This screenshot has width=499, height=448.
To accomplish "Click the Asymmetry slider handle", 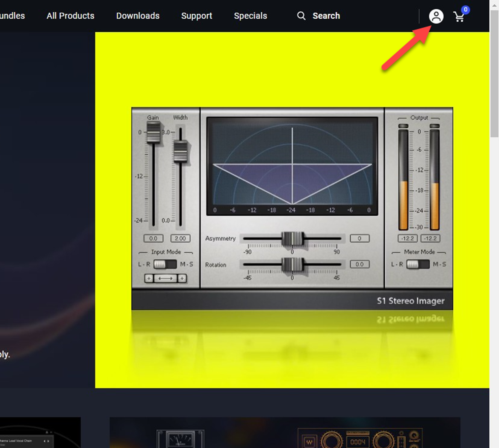I will [292, 238].
